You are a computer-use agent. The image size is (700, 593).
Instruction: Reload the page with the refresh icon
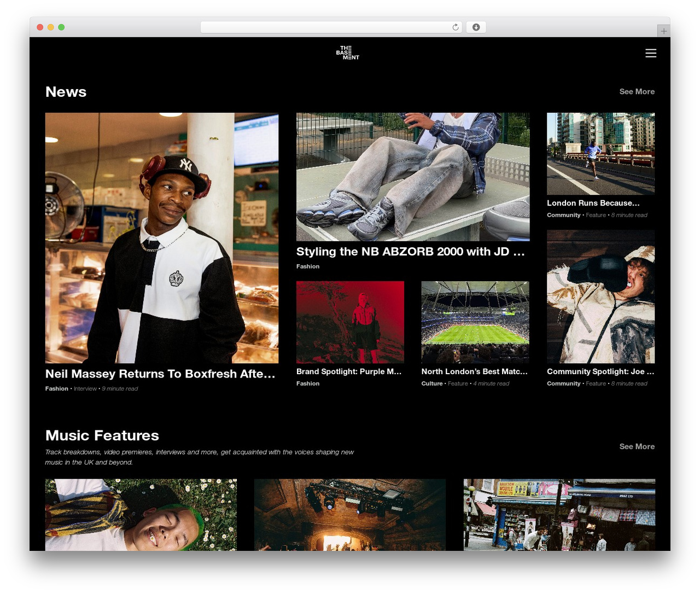click(x=455, y=27)
